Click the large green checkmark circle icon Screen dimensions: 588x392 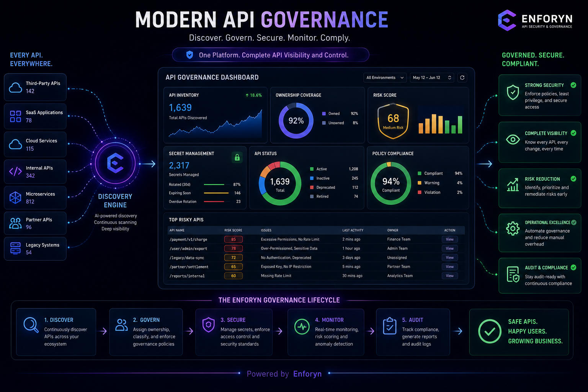coord(490,331)
